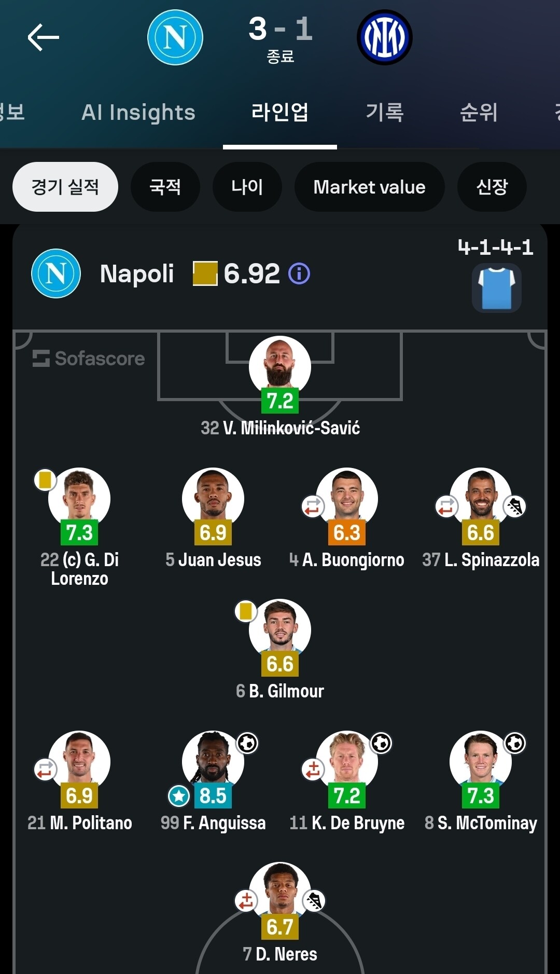Tap Buongiorno's substitution icon
Image resolution: width=560 pixels, height=974 pixels.
313,506
